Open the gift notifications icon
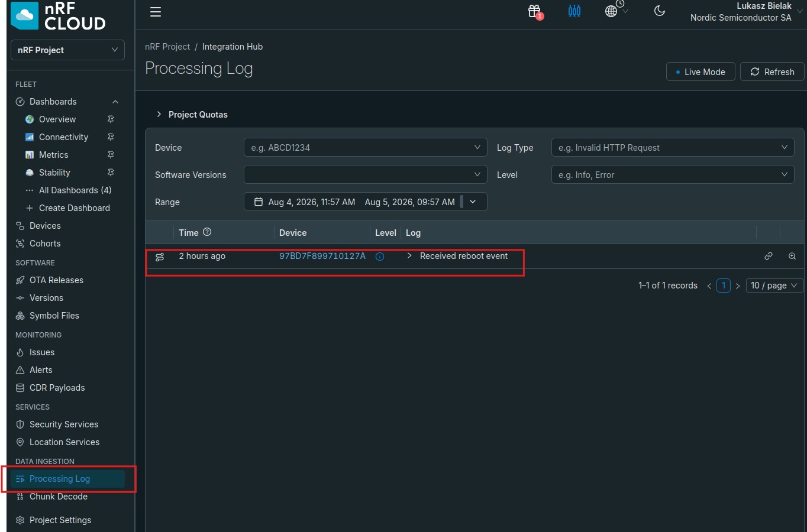This screenshot has width=807, height=532. [535, 11]
